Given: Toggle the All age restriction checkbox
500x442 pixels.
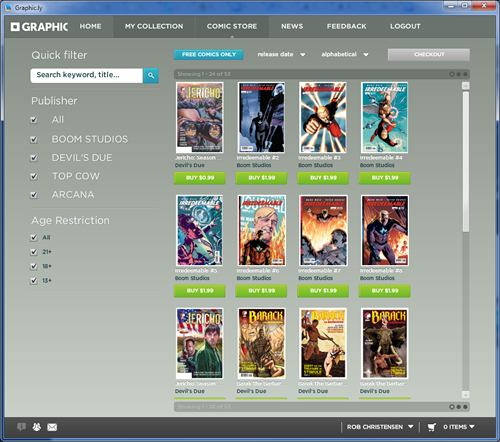Looking at the screenshot, I should [34, 238].
